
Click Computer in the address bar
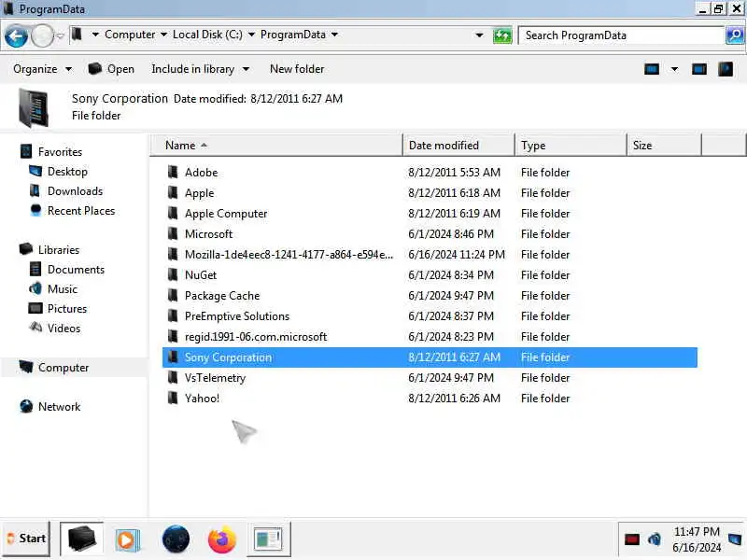[x=130, y=35]
